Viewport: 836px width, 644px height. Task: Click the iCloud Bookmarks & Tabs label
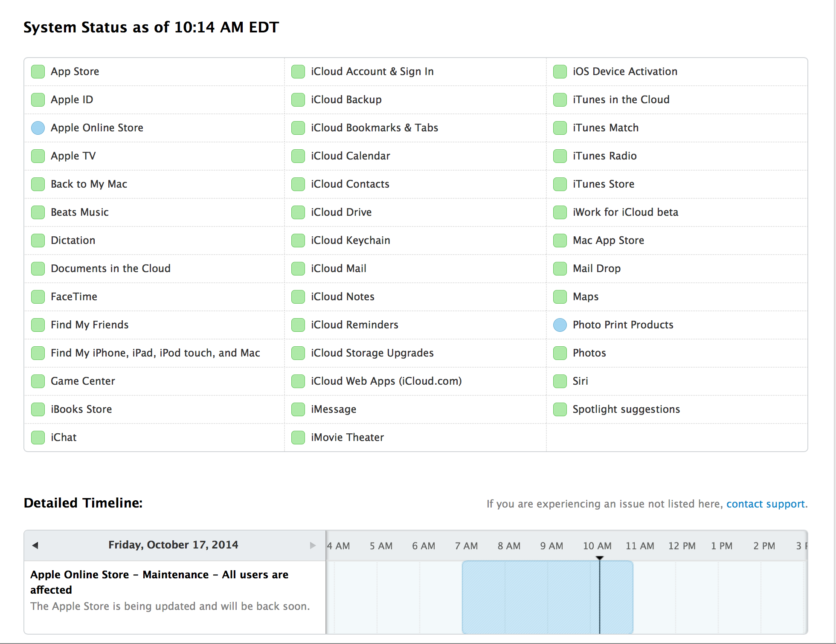tap(374, 128)
